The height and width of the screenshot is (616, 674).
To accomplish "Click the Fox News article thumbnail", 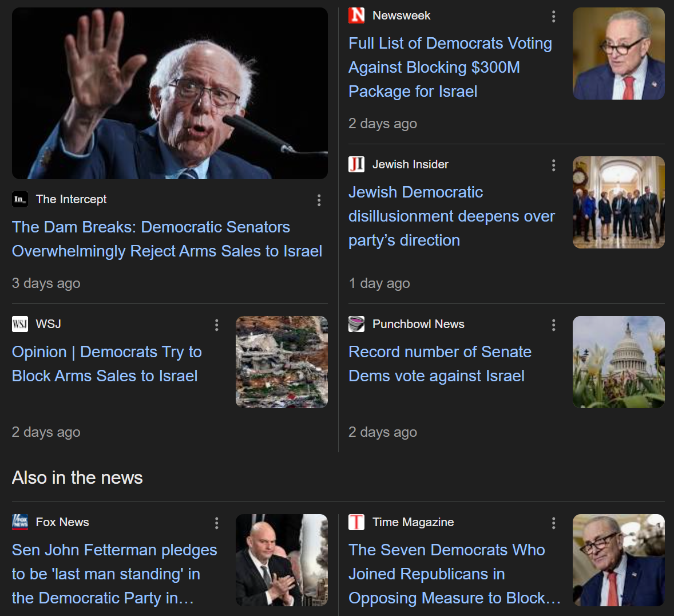I will tap(282, 560).
